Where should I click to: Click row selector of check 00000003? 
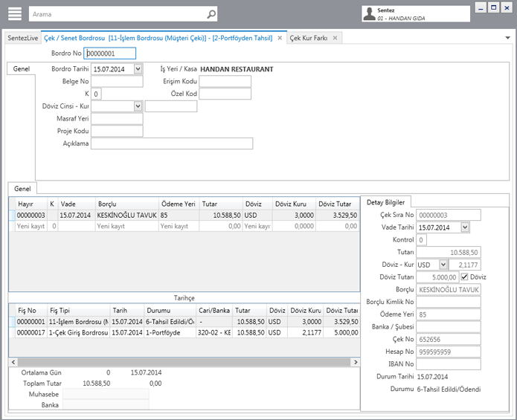(x=12, y=215)
